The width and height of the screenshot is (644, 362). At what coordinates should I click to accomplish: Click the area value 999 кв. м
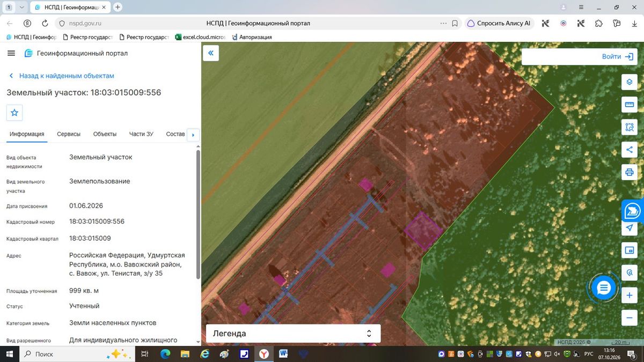(84, 291)
